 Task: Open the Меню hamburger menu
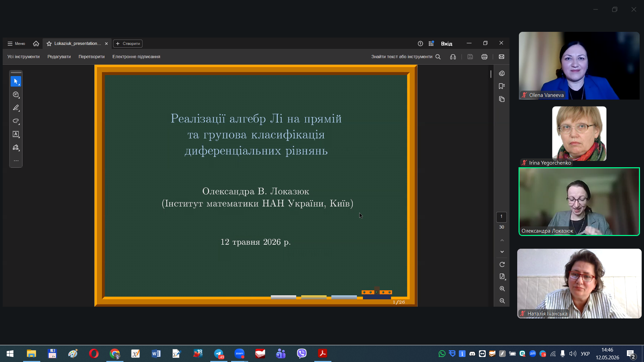click(x=16, y=44)
